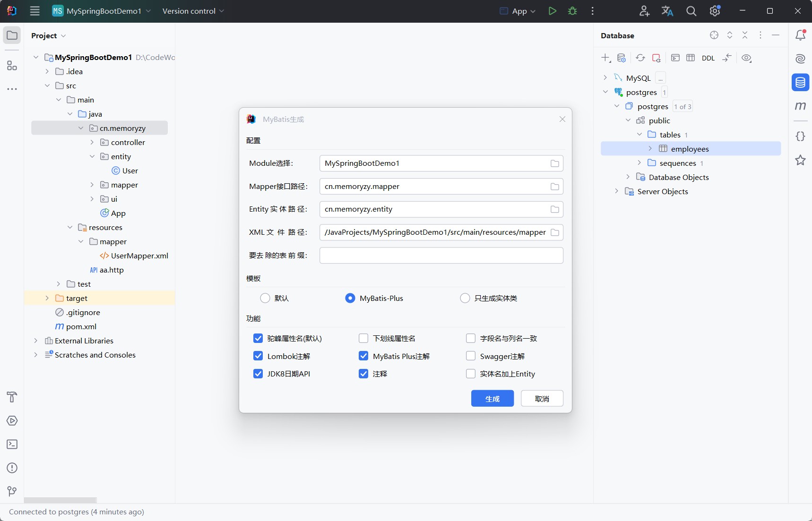
Task: Refresh the database tree
Action: click(x=640, y=58)
